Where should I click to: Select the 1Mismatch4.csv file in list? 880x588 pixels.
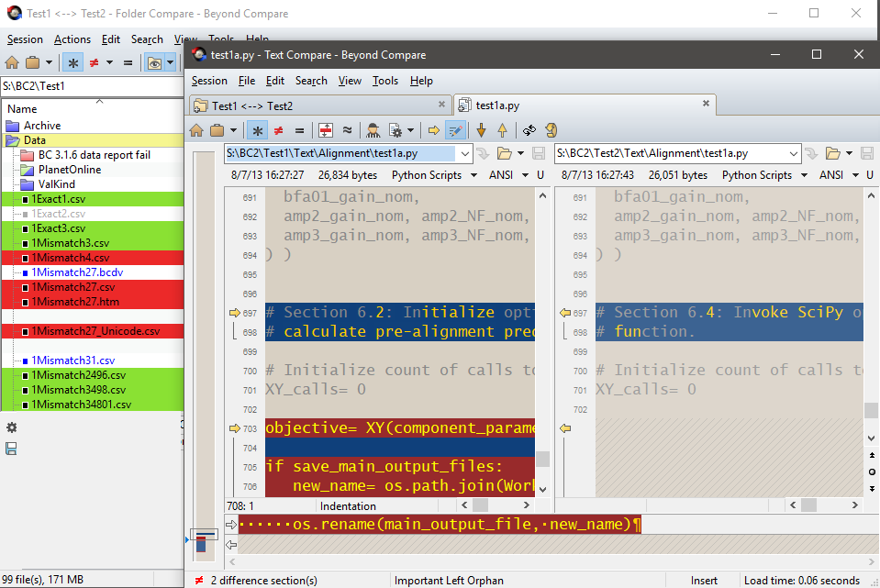click(x=70, y=258)
